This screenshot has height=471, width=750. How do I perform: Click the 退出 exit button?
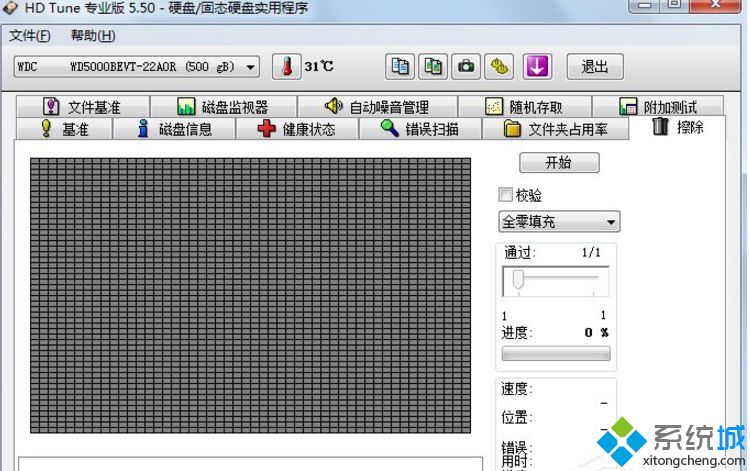click(x=595, y=66)
